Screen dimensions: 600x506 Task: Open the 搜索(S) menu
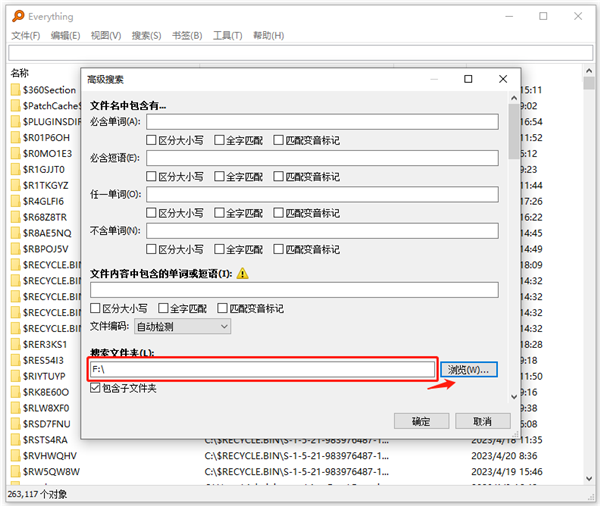147,36
